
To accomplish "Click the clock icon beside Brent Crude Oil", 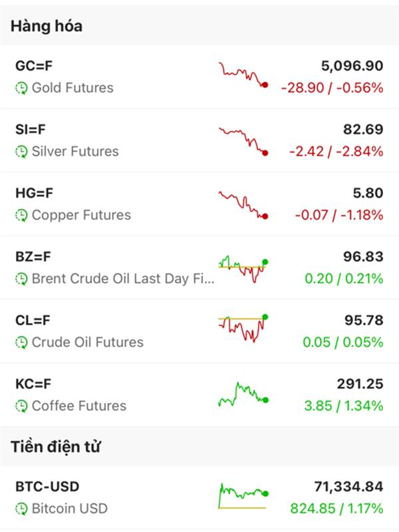I will pyautogui.click(x=21, y=279).
